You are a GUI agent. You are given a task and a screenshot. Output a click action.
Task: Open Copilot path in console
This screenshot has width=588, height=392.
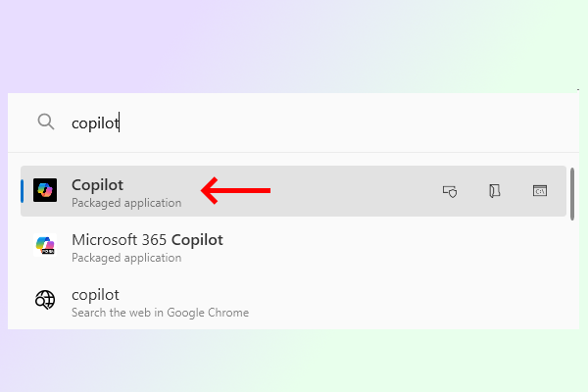point(540,191)
